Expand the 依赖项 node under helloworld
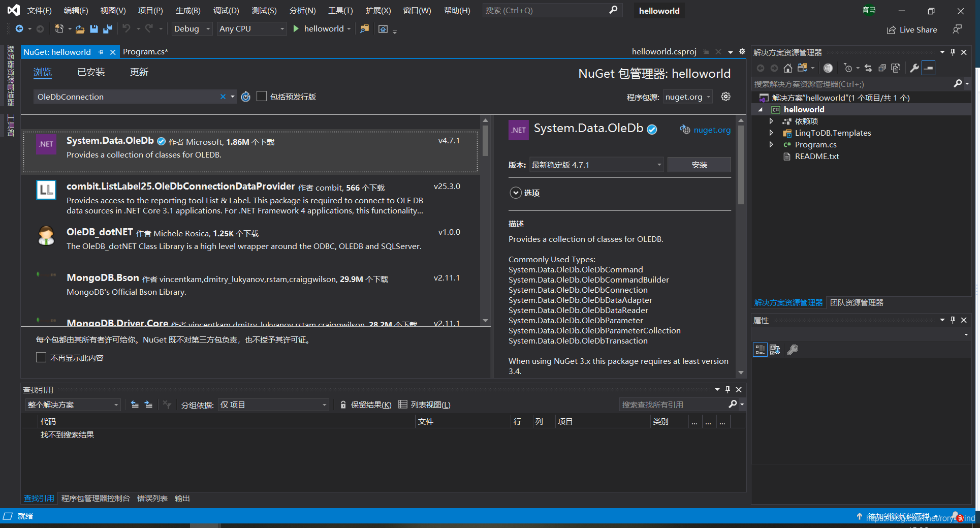 771,121
